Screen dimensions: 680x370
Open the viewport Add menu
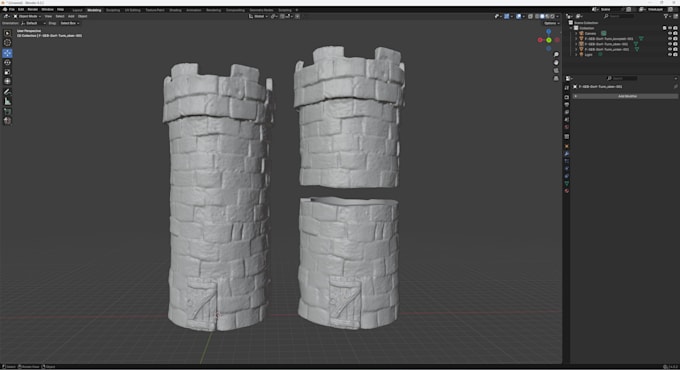click(x=71, y=16)
